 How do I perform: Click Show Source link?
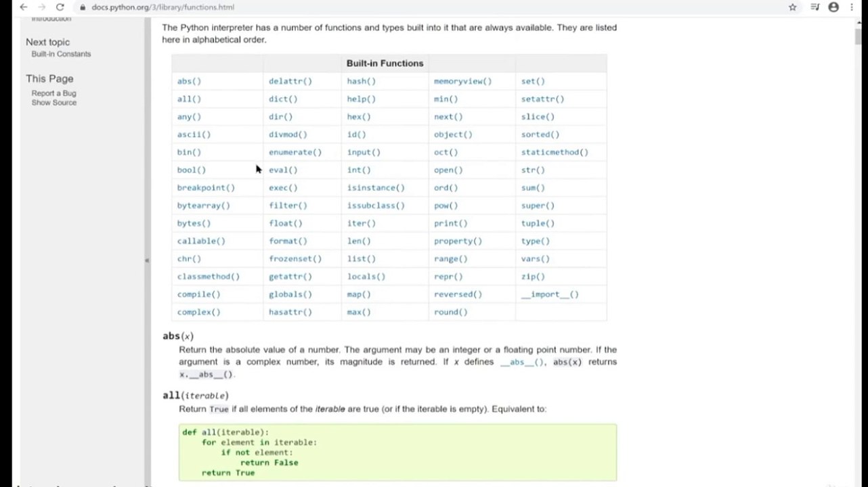pyautogui.click(x=53, y=103)
